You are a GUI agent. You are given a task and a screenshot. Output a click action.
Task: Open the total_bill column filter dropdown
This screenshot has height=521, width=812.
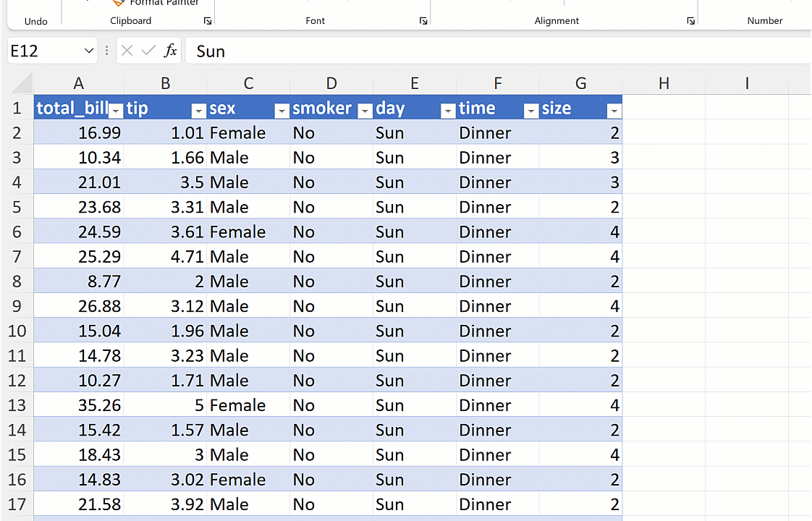pyautogui.click(x=116, y=110)
